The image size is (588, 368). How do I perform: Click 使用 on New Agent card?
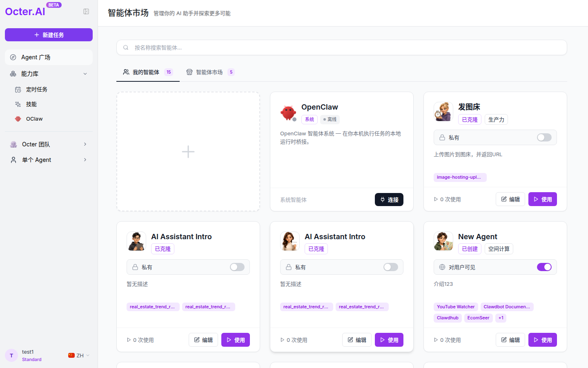click(543, 340)
